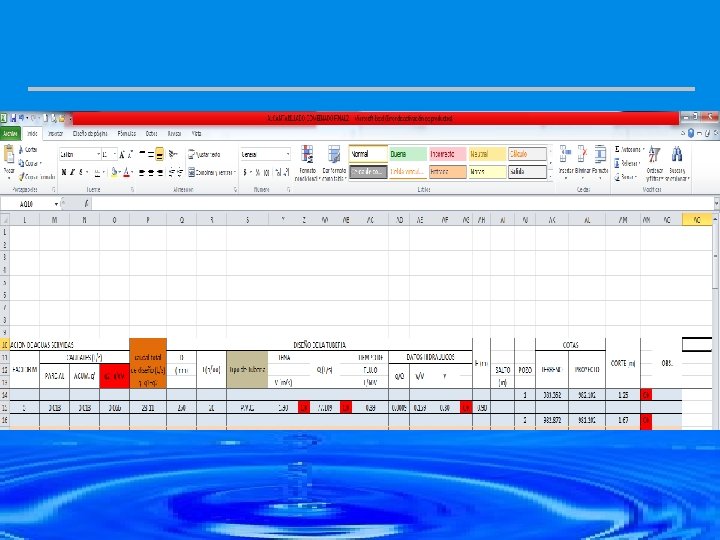Viewport: 720px width, 540px height.
Task: Switch to the Fórmulas tab
Action: tap(127, 134)
